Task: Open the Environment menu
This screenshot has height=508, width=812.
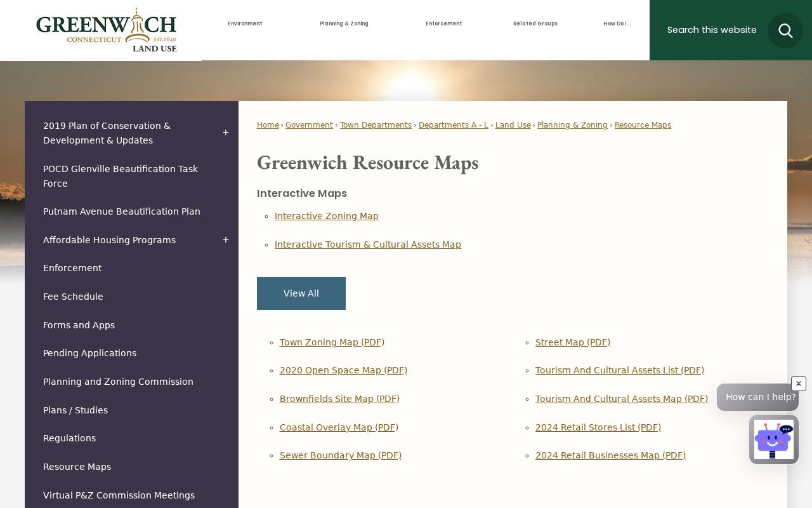Action: pos(245,23)
